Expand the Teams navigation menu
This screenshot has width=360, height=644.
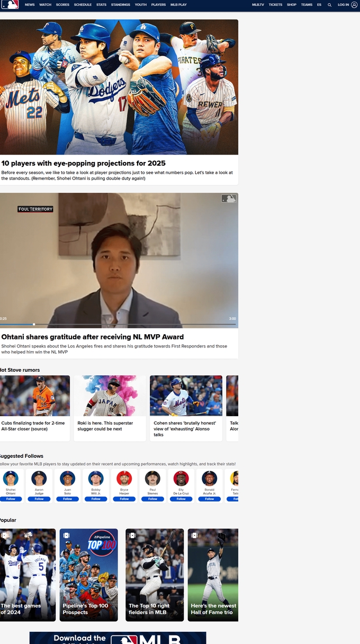[307, 5]
